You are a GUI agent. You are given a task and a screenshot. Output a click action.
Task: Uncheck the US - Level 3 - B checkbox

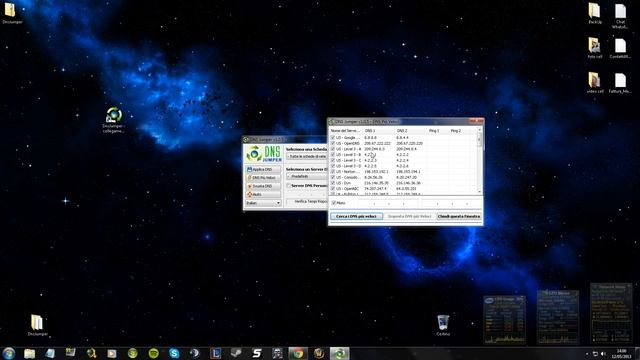pos(333,155)
